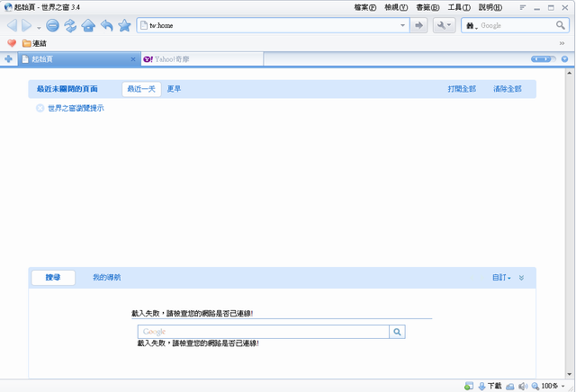Collapse the search panel with chevron

(522, 278)
